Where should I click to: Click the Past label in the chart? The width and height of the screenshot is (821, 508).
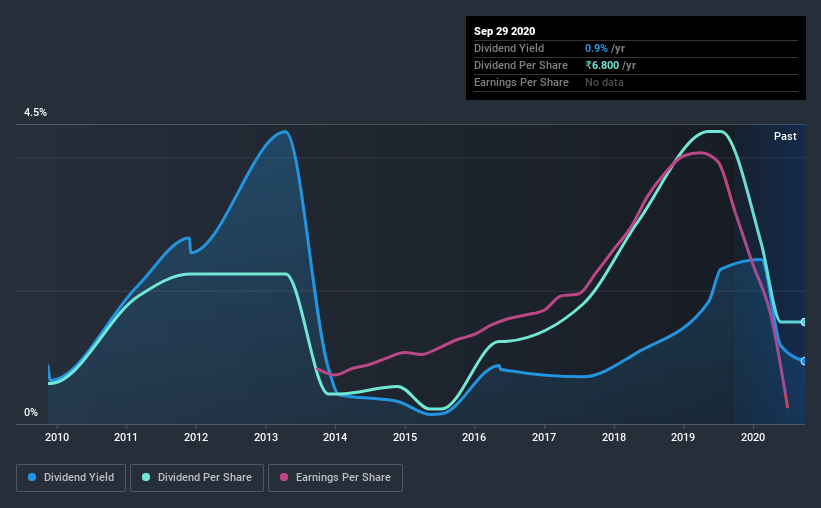click(x=785, y=136)
